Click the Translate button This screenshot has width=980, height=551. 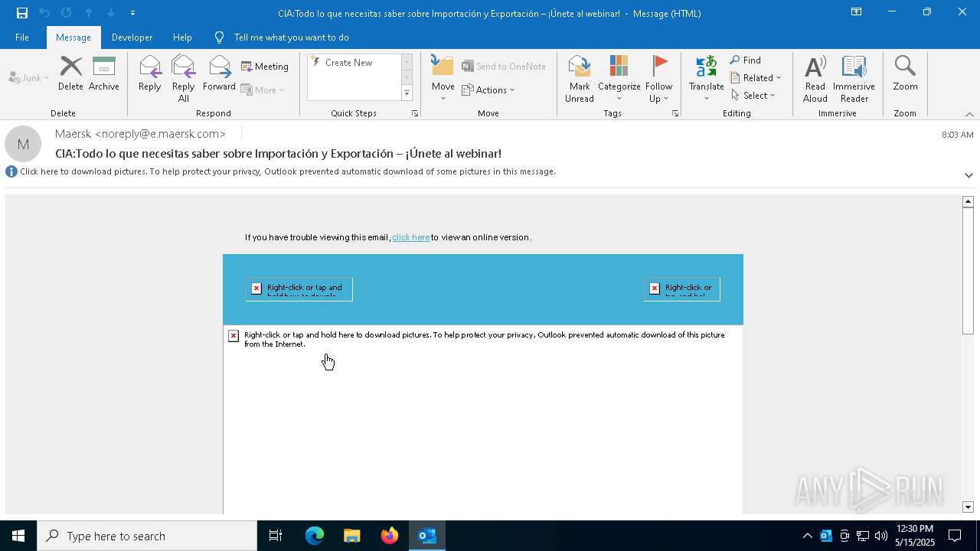[706, 79]
